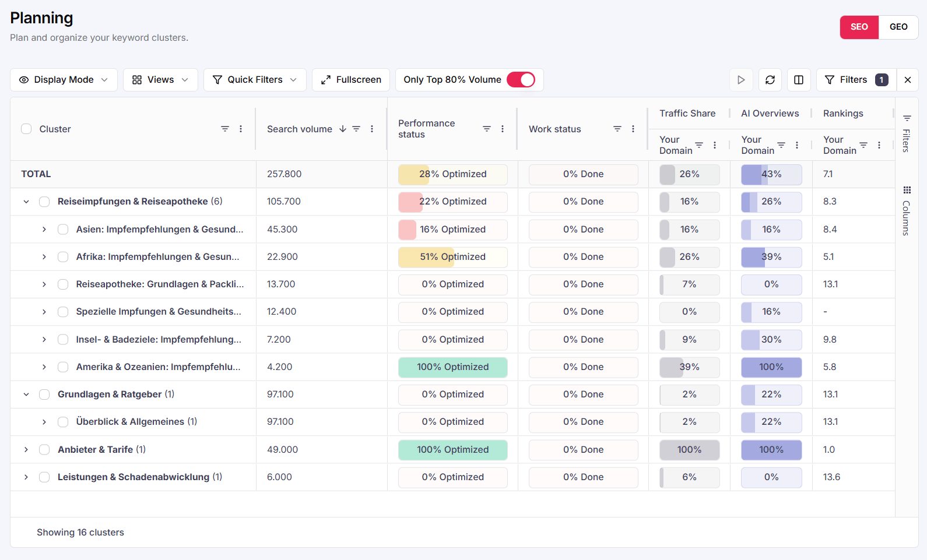The width and height of the screenshot is (927, 560).
Task: Open the Quick Filters dropdown
Action: pyautogui.click(x=255, y=80)
